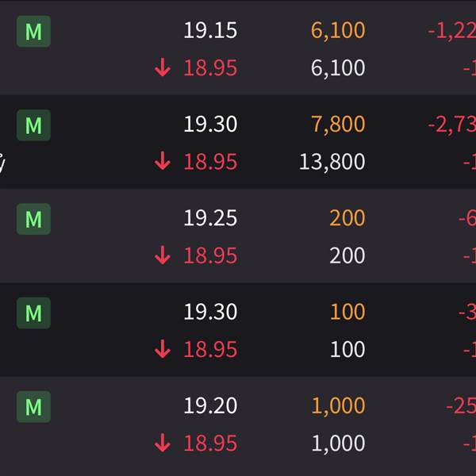Click the red down arrow in the 200 row
476x476 pixels.
[x=163, y=255]
